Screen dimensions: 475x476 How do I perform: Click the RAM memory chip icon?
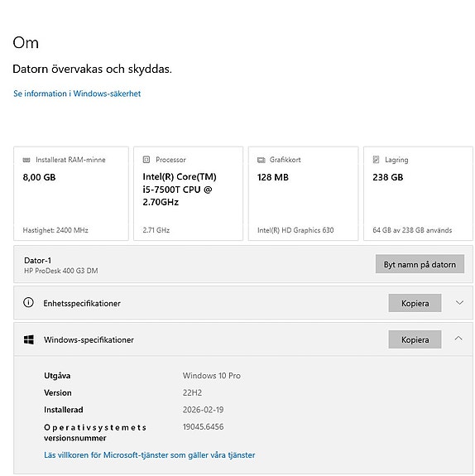(26, 160)
